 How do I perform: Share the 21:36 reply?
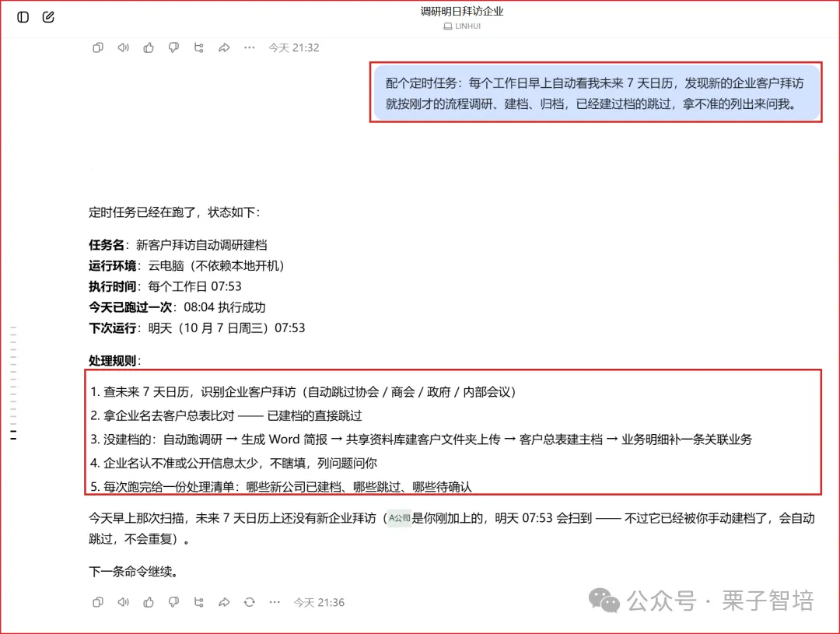coord(224,602)
